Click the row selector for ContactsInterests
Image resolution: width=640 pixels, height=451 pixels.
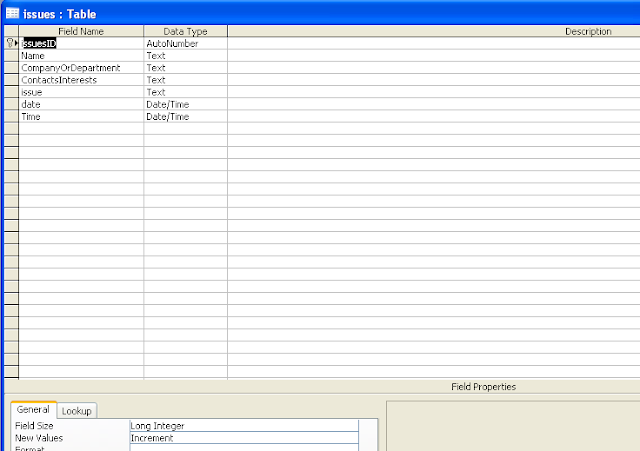[x=11, y=80]
